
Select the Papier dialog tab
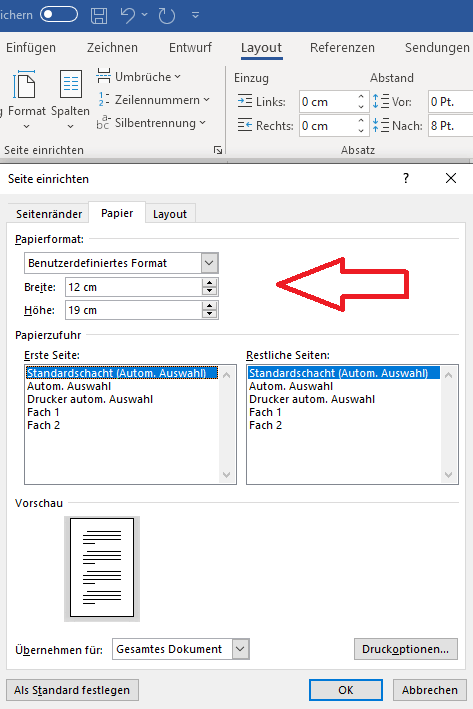[117, 213]
